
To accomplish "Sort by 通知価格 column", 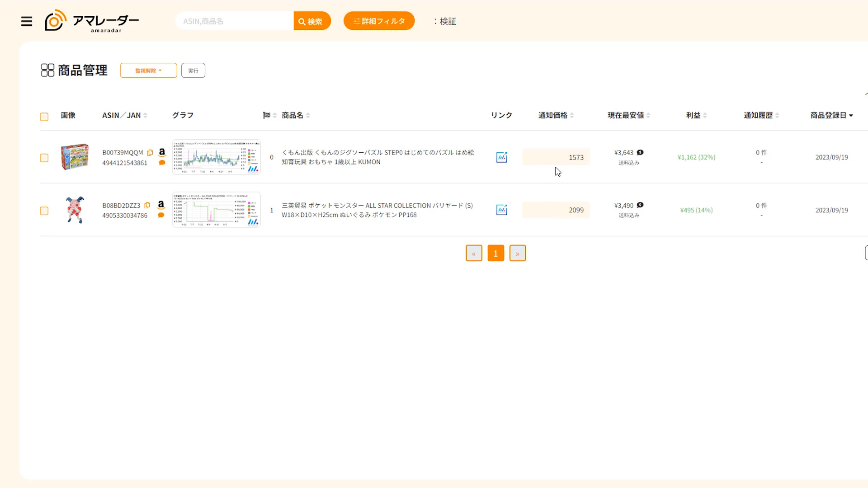I will click(556, 115).
